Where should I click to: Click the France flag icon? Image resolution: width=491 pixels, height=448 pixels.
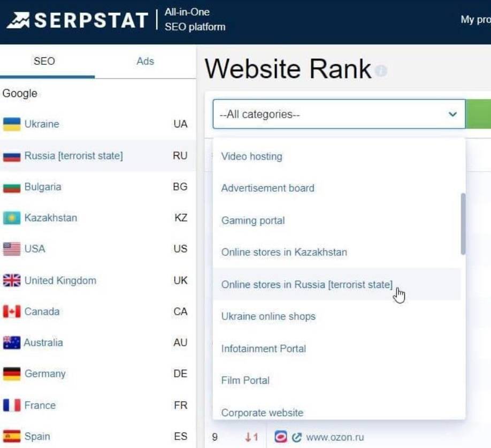[12, 405]
